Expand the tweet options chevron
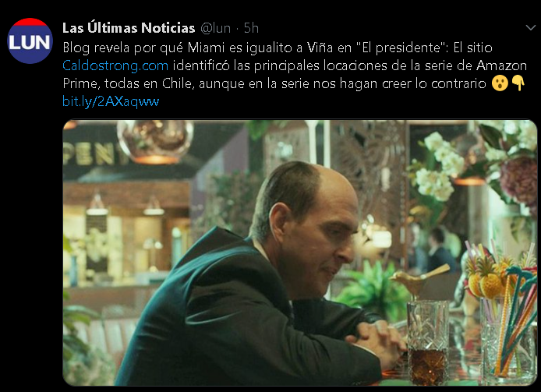This screenshot has height=392, width=541. pyautogui.click(x=530, y=27)
